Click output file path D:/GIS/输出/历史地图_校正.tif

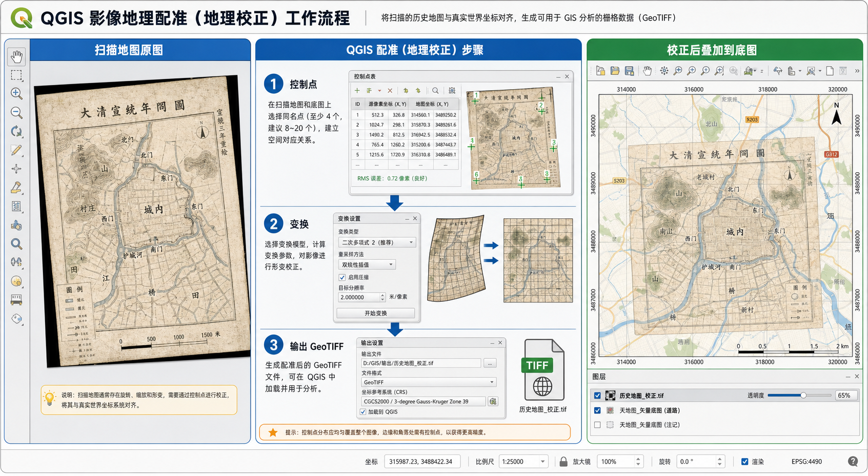tap(421, 363)
